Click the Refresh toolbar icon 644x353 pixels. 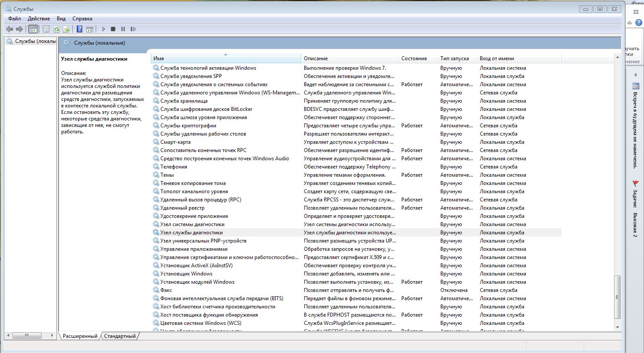(56, 29)
